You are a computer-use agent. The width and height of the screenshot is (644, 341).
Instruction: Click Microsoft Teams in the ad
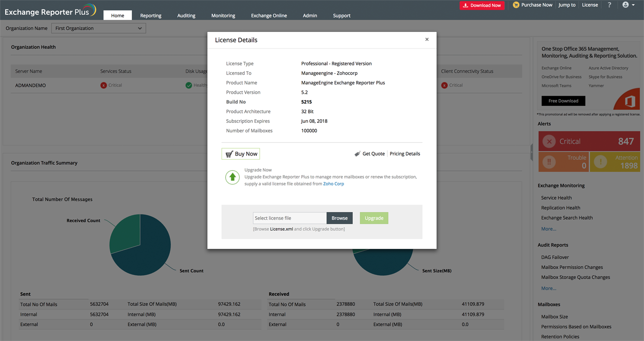556,86
